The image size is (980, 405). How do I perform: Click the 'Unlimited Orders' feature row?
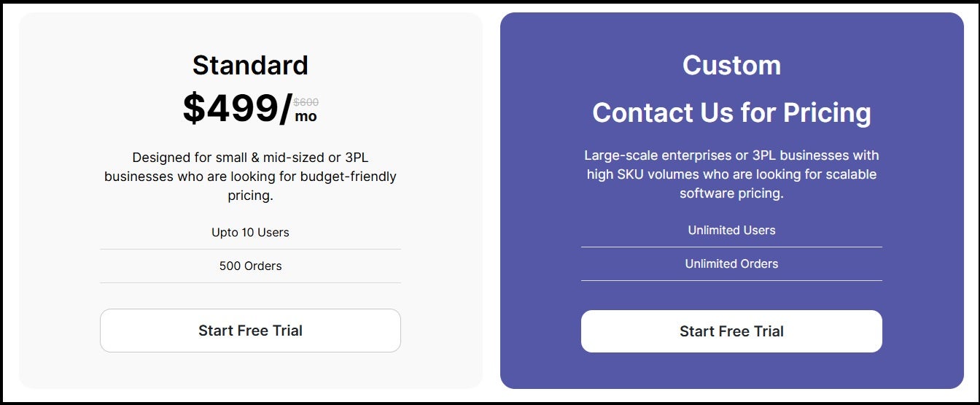click(731, 264)
